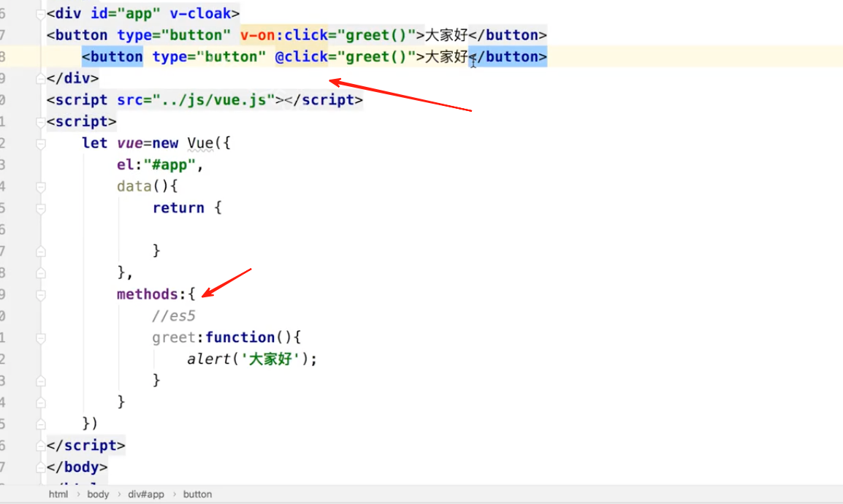
Task: Toggle fold end marker closing the return block
Action: 41,251
